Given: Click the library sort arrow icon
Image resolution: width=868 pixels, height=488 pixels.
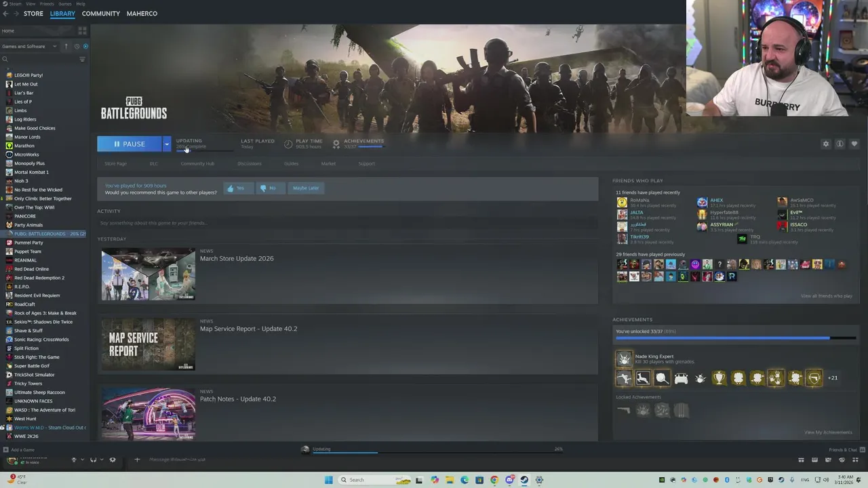Looking at the screenshot, I should [66, 46].
